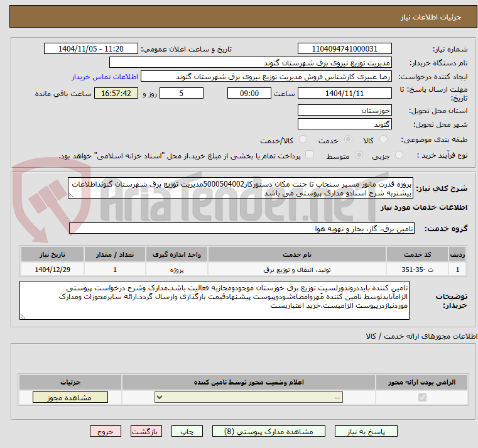The image size is (478, 448).
Task: Select the خدمت radio button
Action: tap(348, 139)
